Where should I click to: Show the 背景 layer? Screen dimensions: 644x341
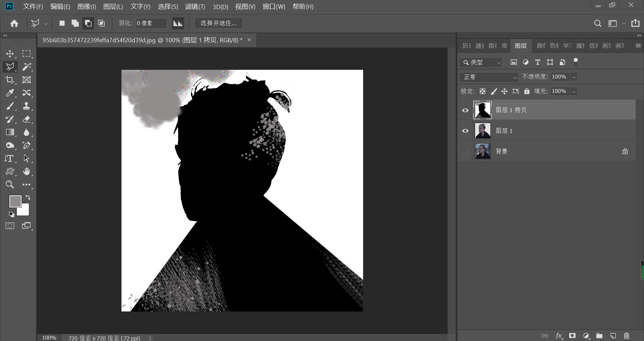pos(465,151)
